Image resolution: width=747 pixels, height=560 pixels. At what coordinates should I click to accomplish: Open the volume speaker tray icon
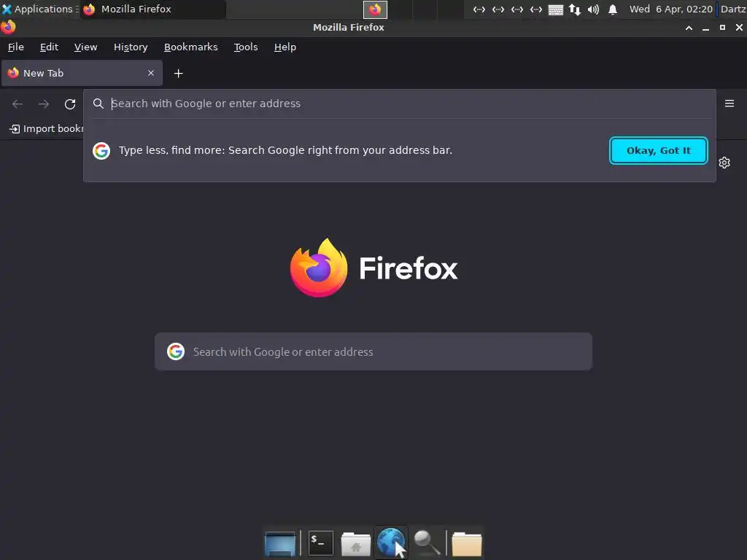593,9
